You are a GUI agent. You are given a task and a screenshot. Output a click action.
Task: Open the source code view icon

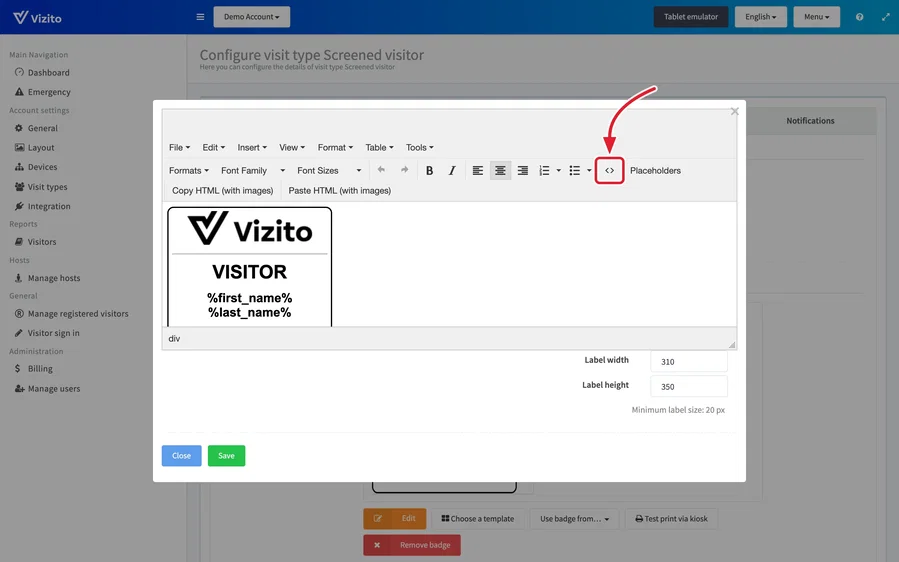[609, 170]
